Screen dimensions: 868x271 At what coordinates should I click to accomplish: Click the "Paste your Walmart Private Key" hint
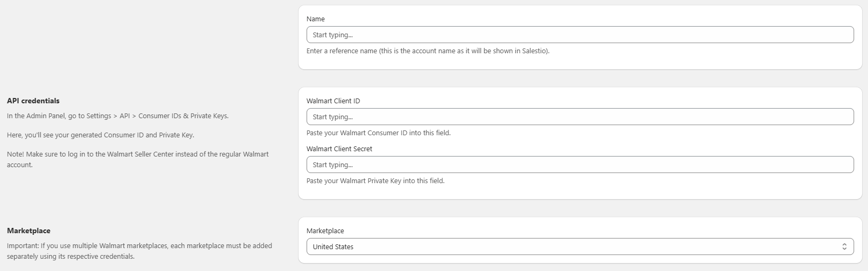[375, 181]
